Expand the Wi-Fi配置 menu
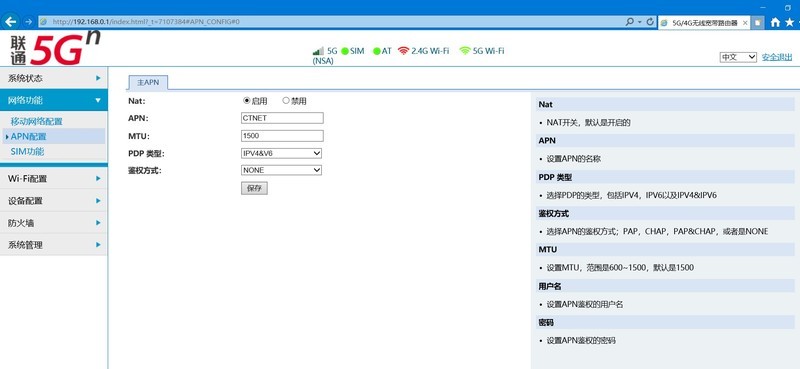 pos(54,179)
